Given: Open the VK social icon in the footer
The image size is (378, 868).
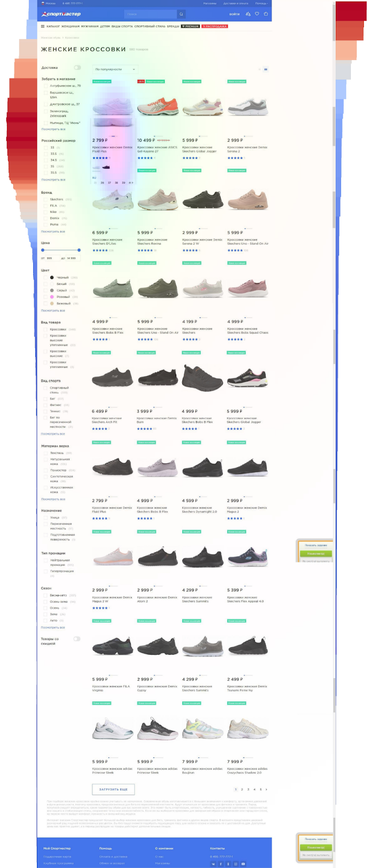Looking at the screenshot, I should click(213, 864).
